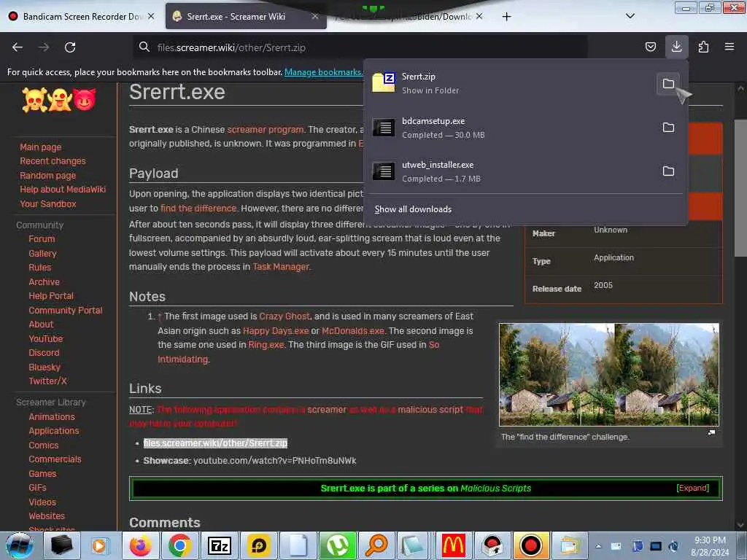Reload the current page
747x560 pixels.
(x=70, y=47)
